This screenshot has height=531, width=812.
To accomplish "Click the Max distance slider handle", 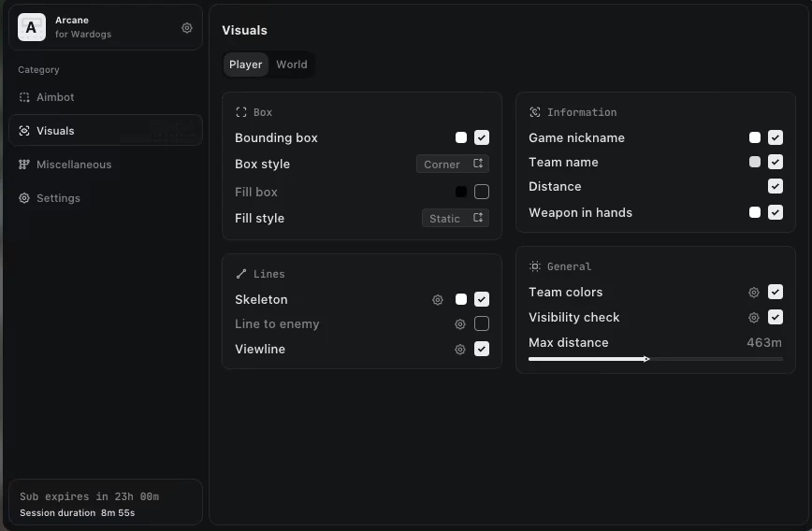I will tap(645, 359).
